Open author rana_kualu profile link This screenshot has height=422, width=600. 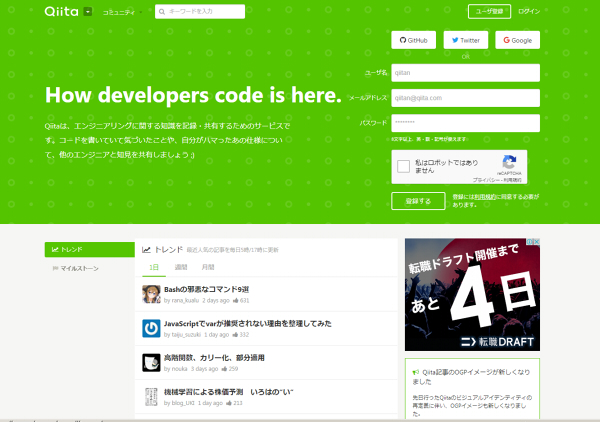[185, 301]
